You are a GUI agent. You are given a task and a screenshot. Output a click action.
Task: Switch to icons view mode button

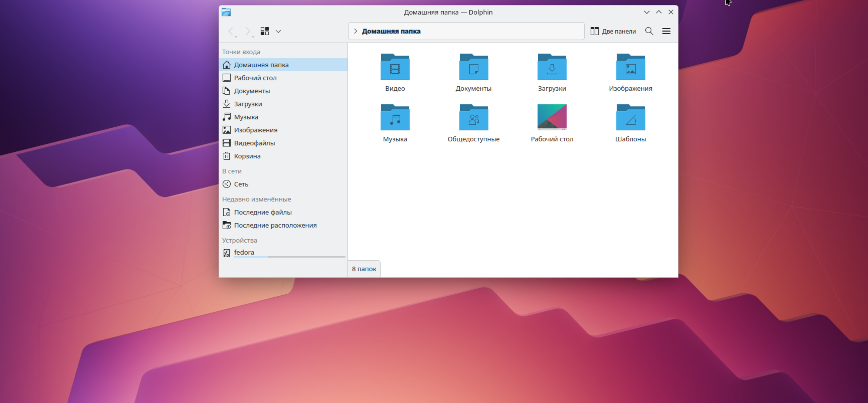point(265,31)
